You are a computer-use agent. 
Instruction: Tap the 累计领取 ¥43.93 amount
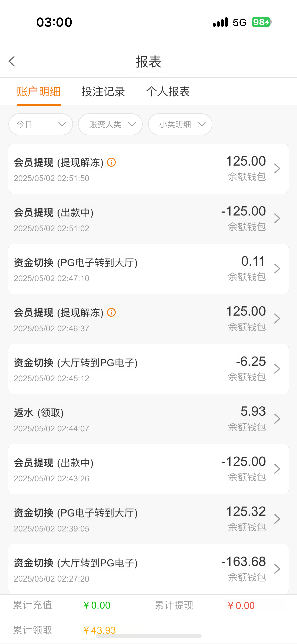(100, 630)
